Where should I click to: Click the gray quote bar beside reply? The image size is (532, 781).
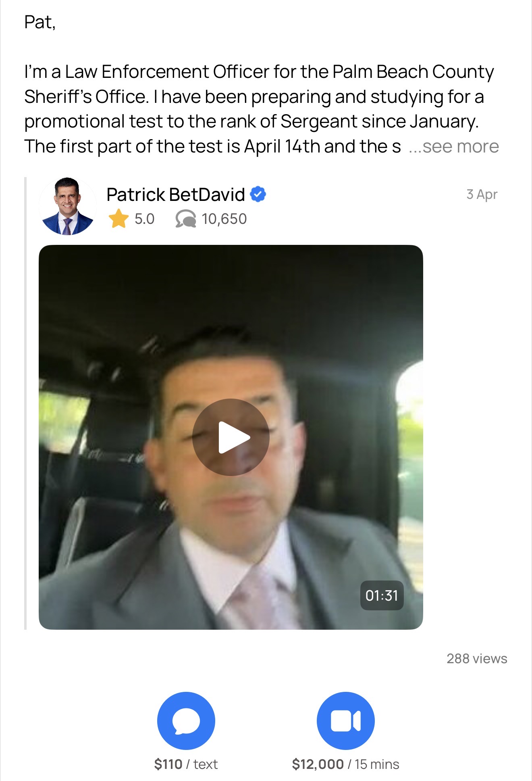(25, 403)
